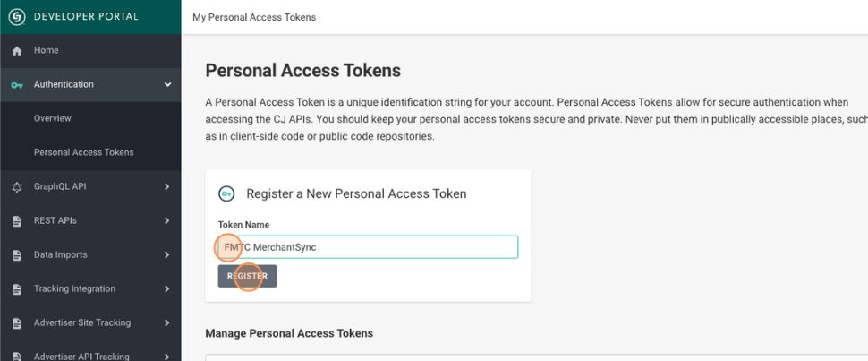Click the Tracking Integration document icon
The image size is (868, 361).
point(16,289)
